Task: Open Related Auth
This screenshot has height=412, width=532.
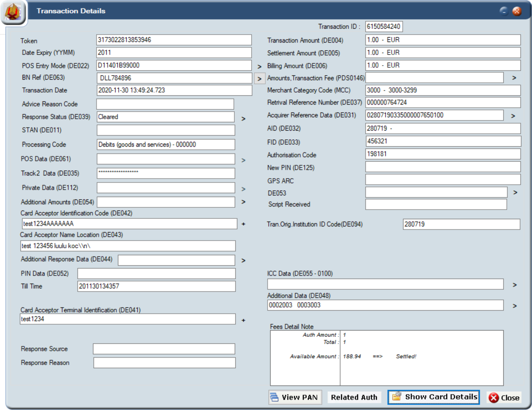Action: pyautogui.click(x=354, y=397)
